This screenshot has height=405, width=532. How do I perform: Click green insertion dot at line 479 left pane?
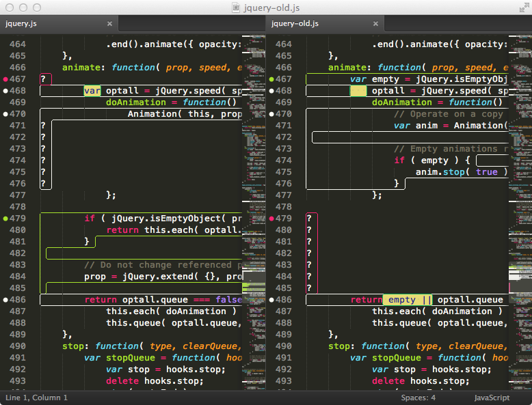click(5, 219)
